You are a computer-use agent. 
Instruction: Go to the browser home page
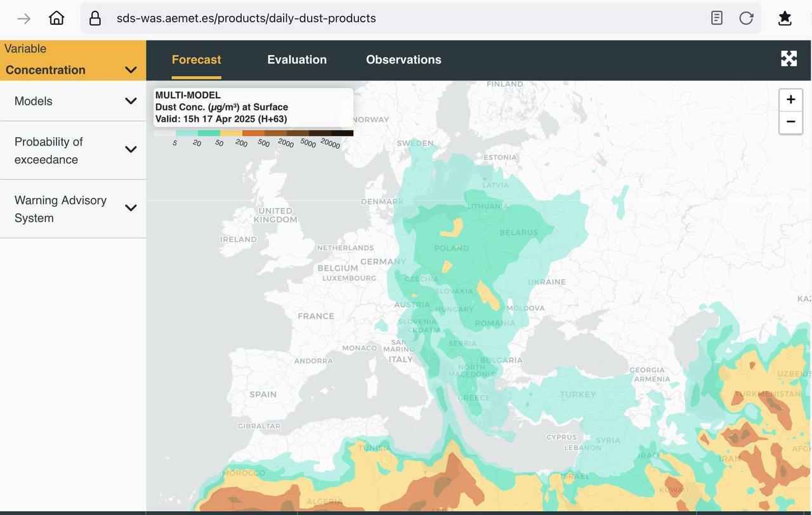pos(56,18)
